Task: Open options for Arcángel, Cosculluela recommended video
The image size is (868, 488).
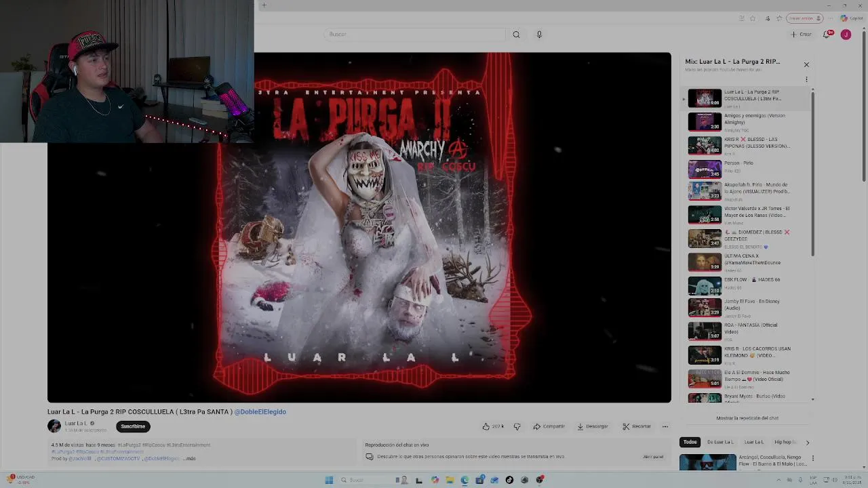Action: click(813, 458)
